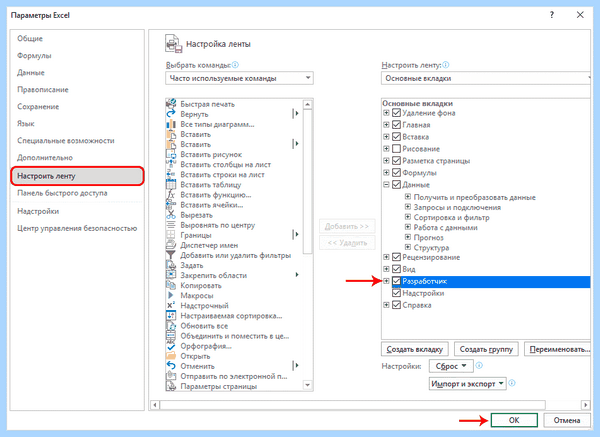Viewport: 600px width, 437px height.
Task: Select the 'Структура' group row
Action: click(431, 248)
